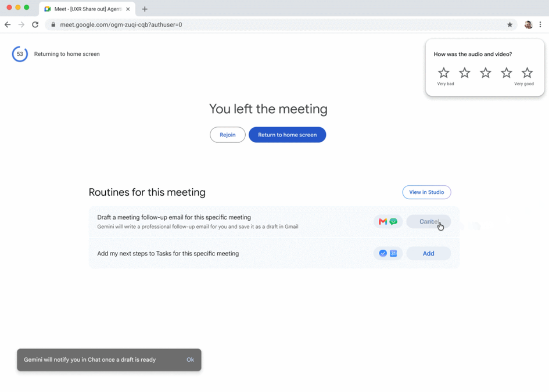Click the "Gemini will write a professional follow-up email" description
Screen dimensions: 549x392
[198, 226]
